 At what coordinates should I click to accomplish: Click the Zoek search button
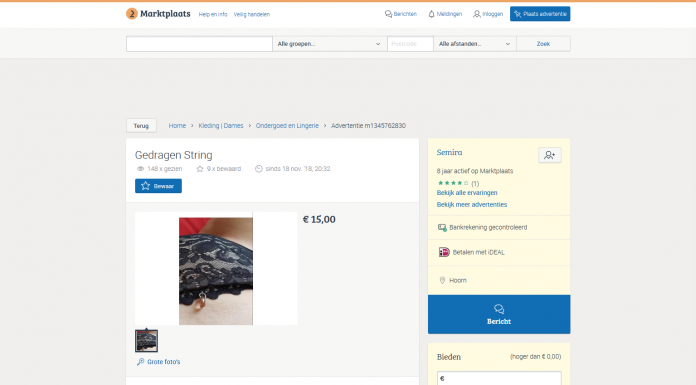(x=543, y=44)
